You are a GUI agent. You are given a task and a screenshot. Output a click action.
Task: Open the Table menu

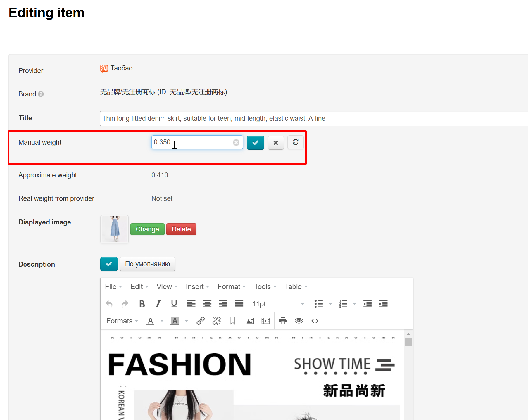tap(296, 287)
